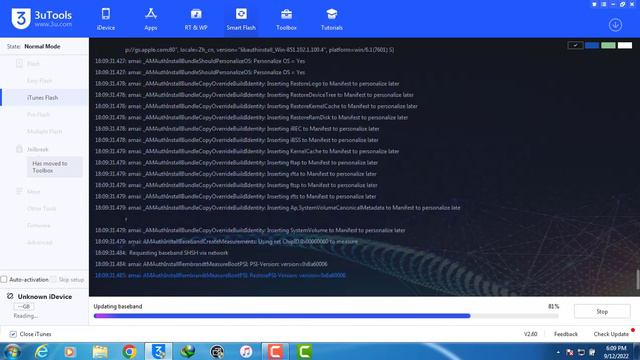Click the More section icon in sidebar

click(x=19, y=191)
